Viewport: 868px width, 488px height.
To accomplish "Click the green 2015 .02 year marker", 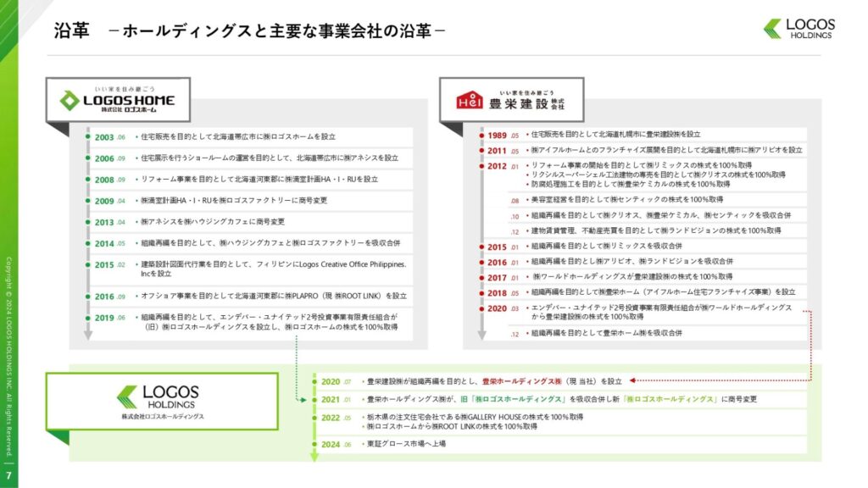I will tap(109, 265).
